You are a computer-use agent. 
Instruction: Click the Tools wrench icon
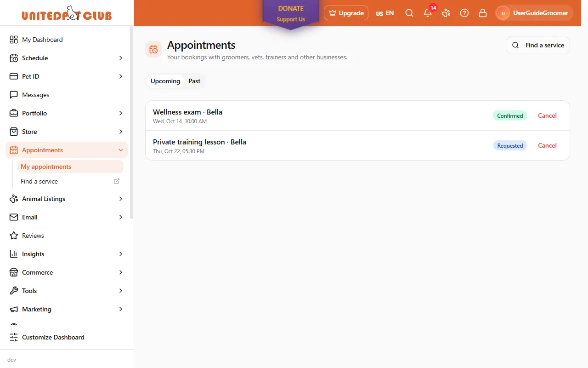(x=14, y=291)
